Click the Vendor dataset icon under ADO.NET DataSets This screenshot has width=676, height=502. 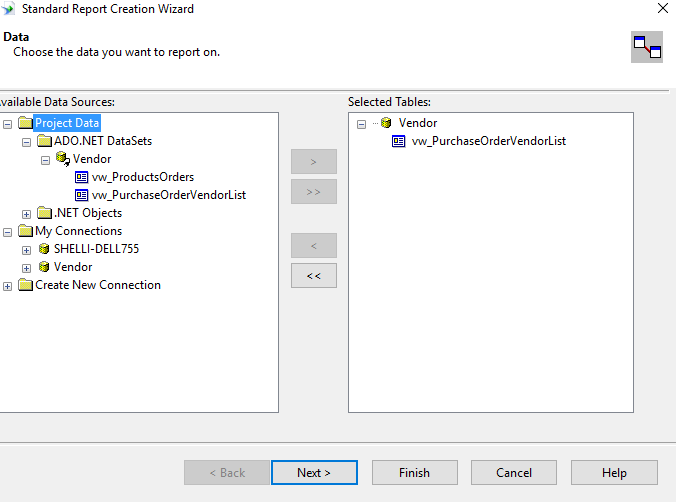coord(63,159)
